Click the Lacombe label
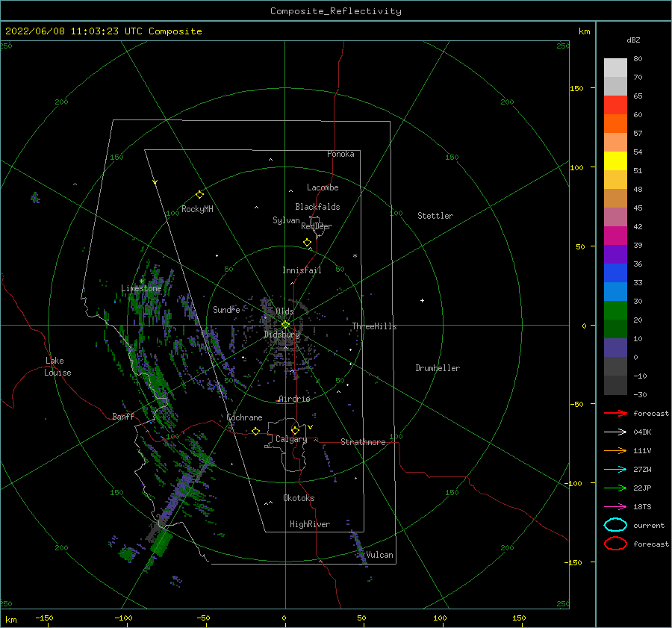672x628 pixels. (x=323, y=187)
